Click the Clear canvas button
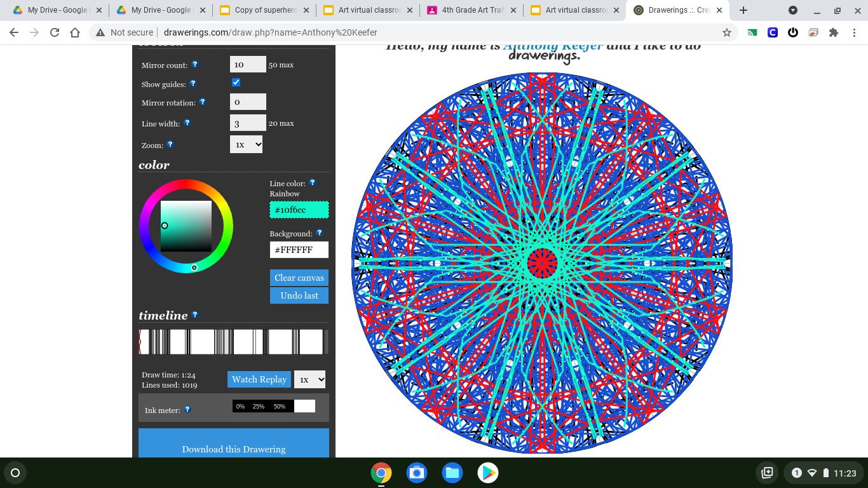Viewport: 868px width, 488px height. pyautogui.click(x=299, y=278)
